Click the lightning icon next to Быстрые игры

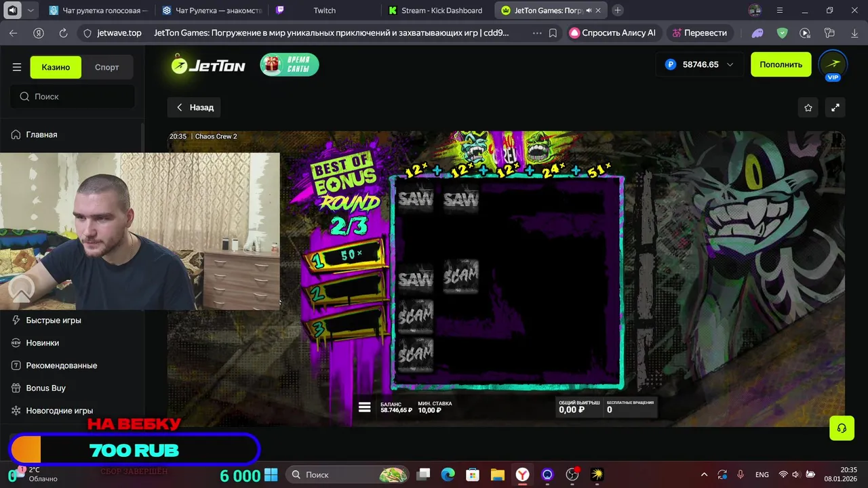16,320
